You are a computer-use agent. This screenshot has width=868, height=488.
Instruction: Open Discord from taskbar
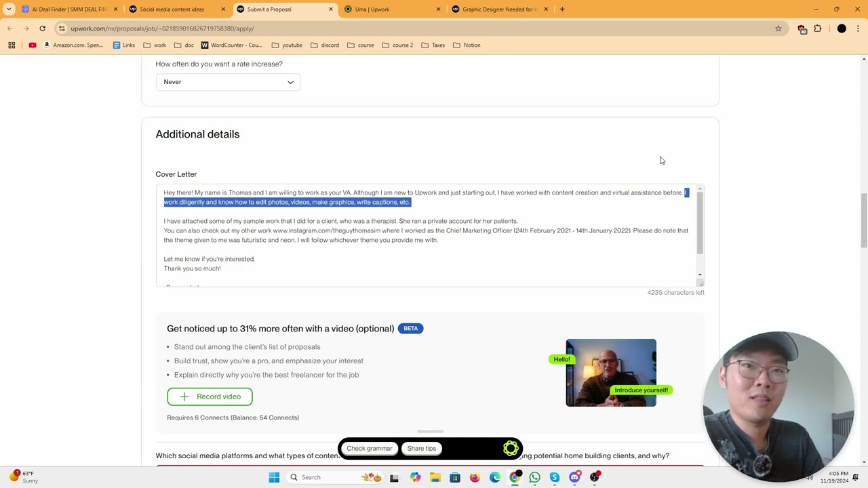click(575, 477)
